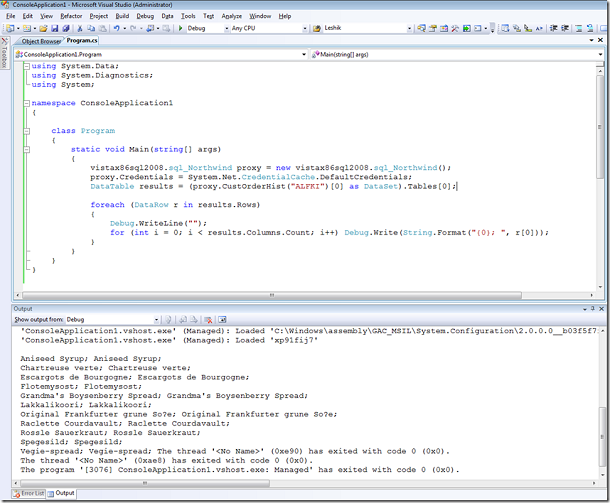Open Solution Explorer from toolbar icon
Screen dimensions: 610x503
pos(421,28)
